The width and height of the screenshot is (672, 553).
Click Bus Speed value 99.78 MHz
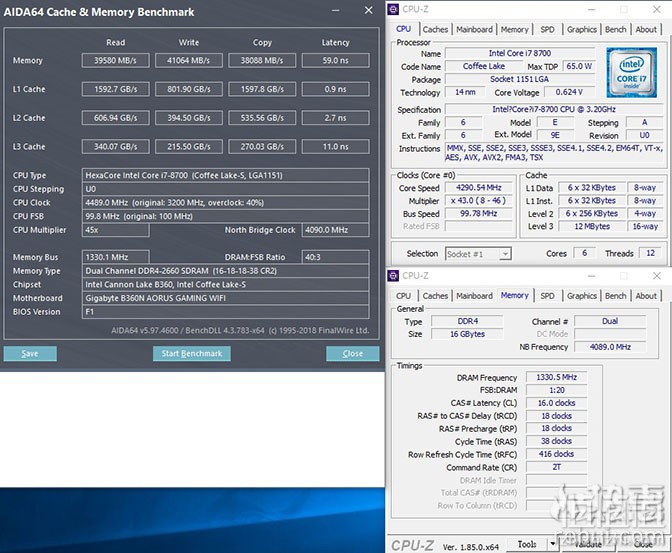coord(479,213)
